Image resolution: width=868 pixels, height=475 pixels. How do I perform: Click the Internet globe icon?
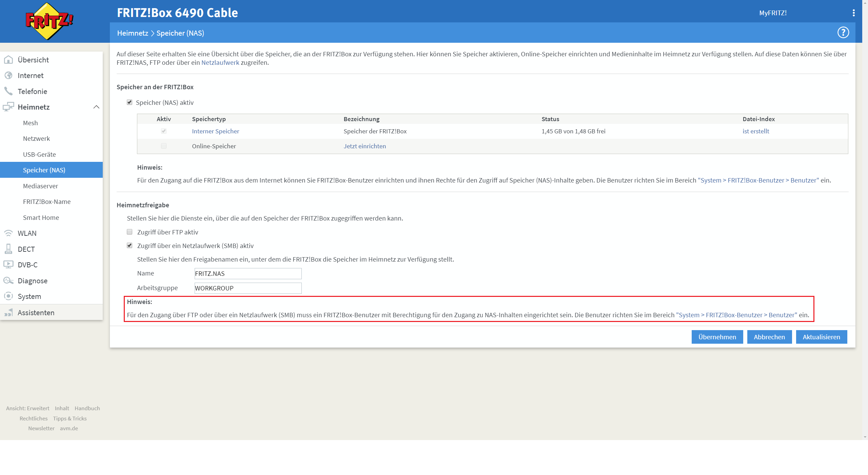click(x=8, y=75)
